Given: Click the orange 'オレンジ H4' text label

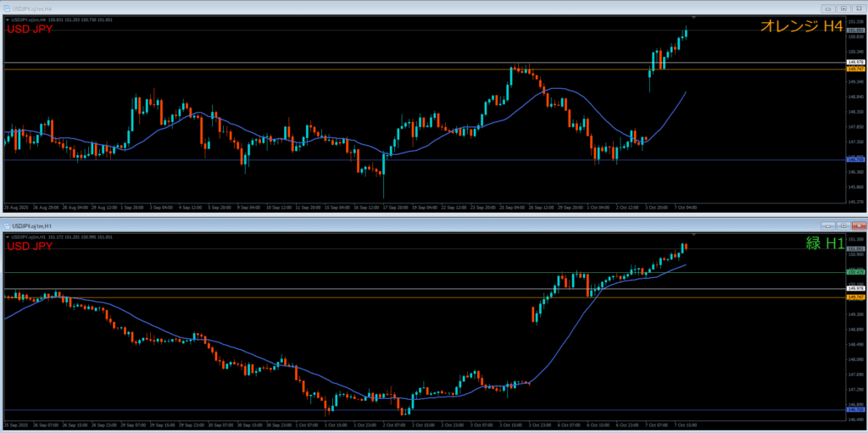Looking at the screenshot, I should point(800,27).
